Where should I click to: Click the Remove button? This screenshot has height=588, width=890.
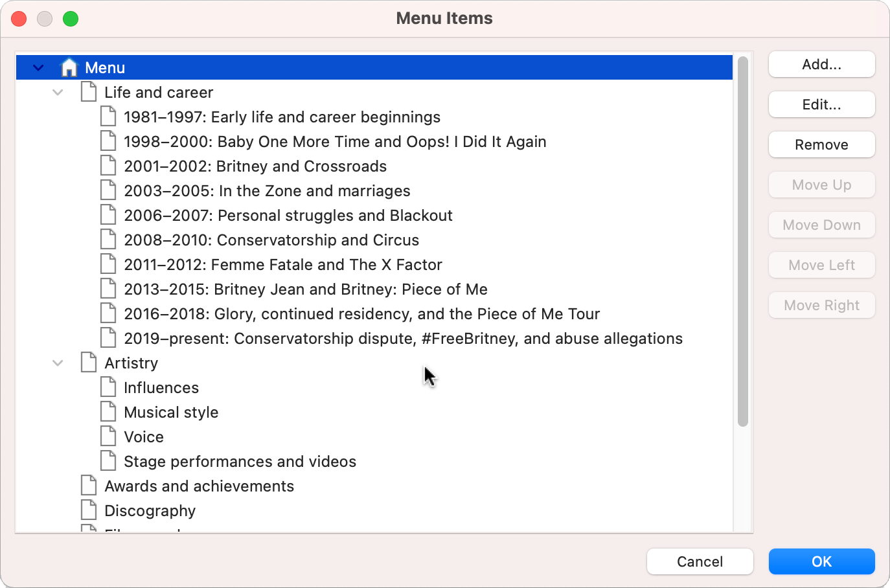click(821, 144)
